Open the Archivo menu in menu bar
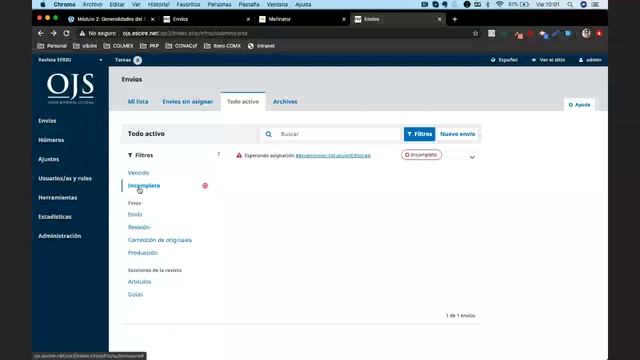Screen dimensions: 640x360 coord(92,4)
